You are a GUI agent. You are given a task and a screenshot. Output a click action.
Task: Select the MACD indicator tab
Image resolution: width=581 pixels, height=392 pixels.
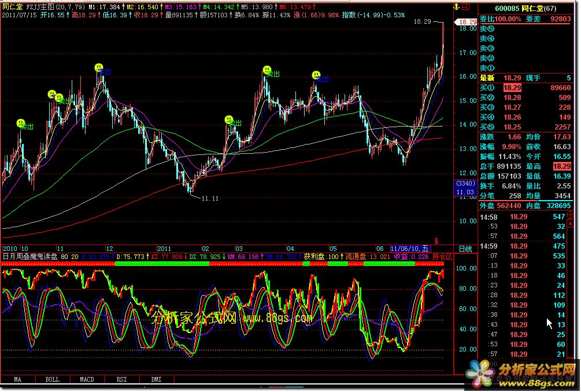point(87,379)
